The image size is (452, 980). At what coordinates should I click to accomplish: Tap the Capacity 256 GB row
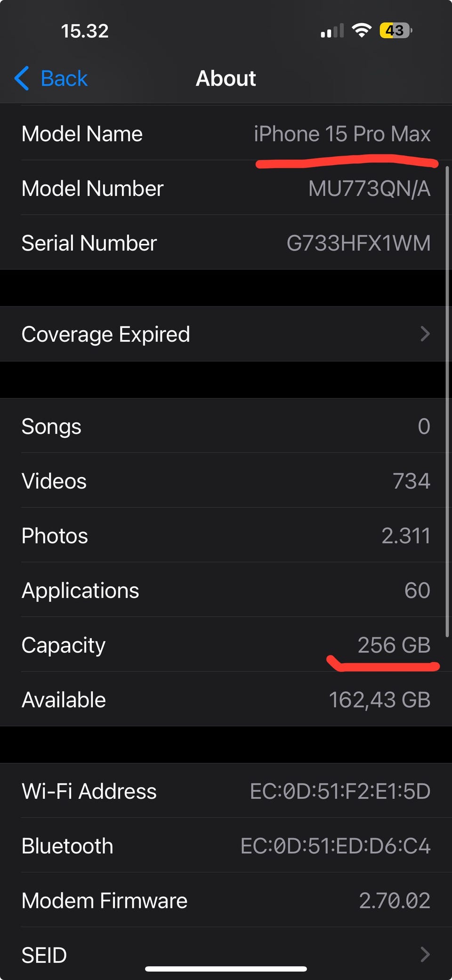(226, 645)
